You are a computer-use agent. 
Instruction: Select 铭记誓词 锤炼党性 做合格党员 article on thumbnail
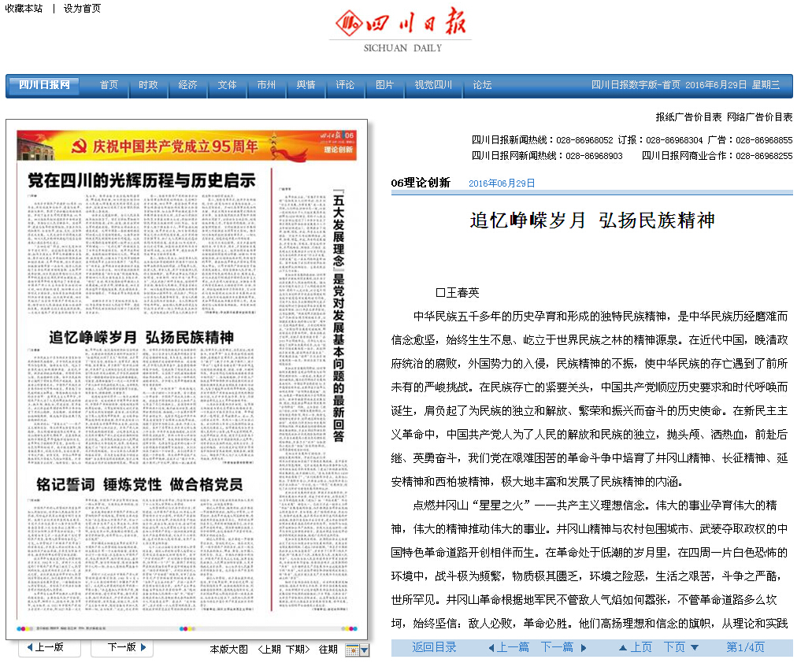coord(139,484)
